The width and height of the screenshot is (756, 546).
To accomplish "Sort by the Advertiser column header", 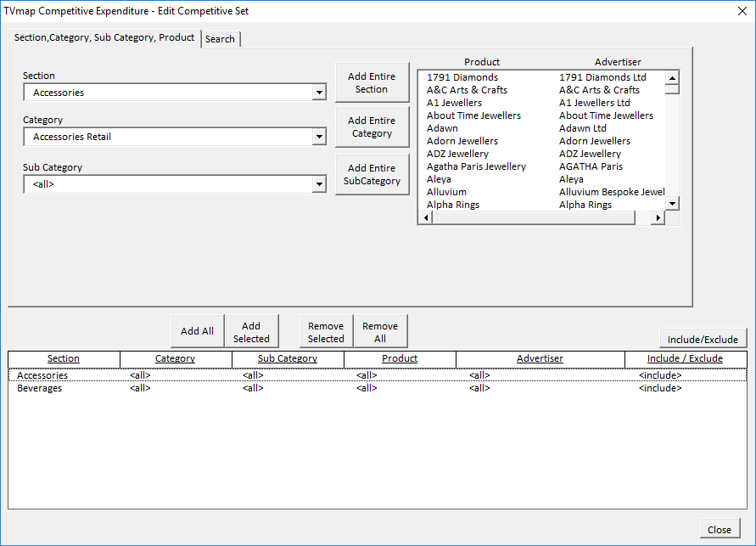I will (x=540, y=358).
